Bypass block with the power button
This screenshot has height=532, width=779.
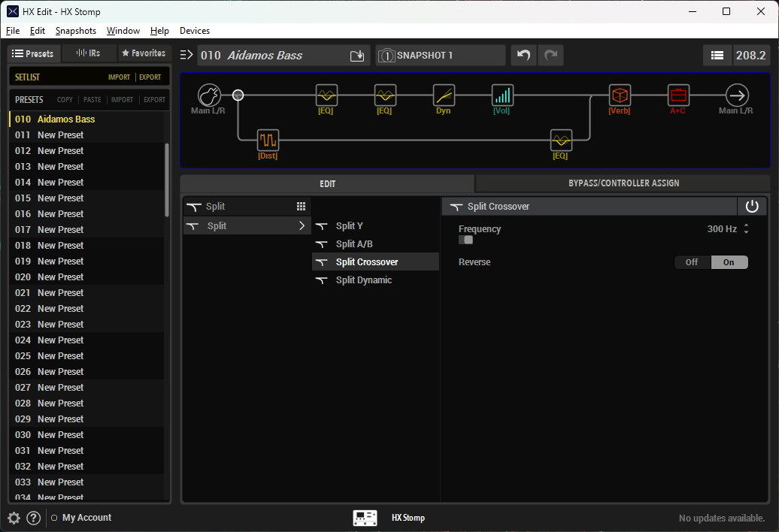pos(752,206)
